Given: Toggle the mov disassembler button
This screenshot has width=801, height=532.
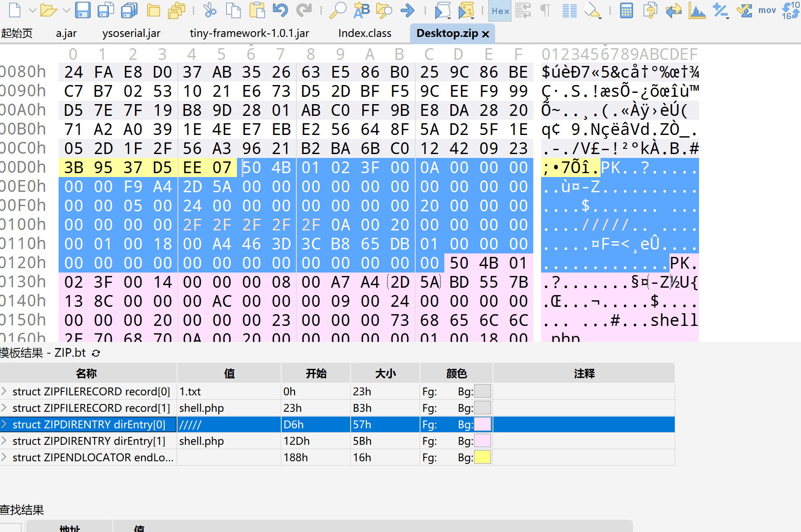Looking at the screenshot, I should click(x=767, y=10).
